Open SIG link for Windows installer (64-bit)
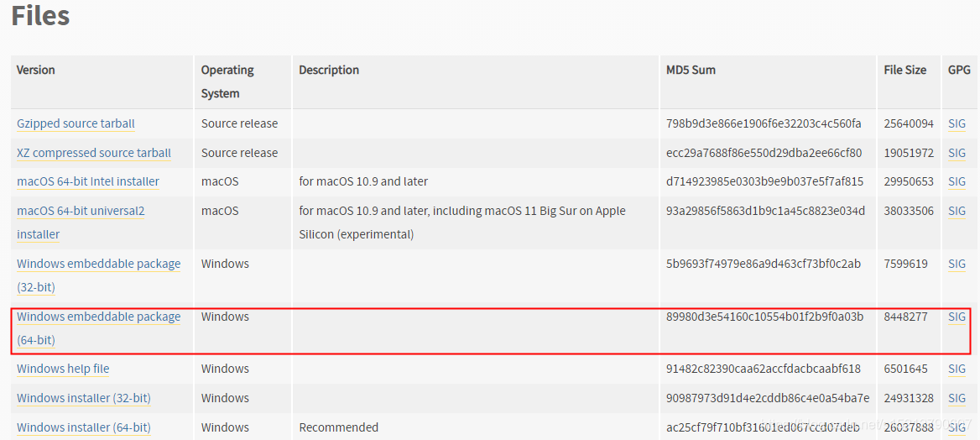The width and height of the screenshot is (980, 440). click(x=957, y=427)
